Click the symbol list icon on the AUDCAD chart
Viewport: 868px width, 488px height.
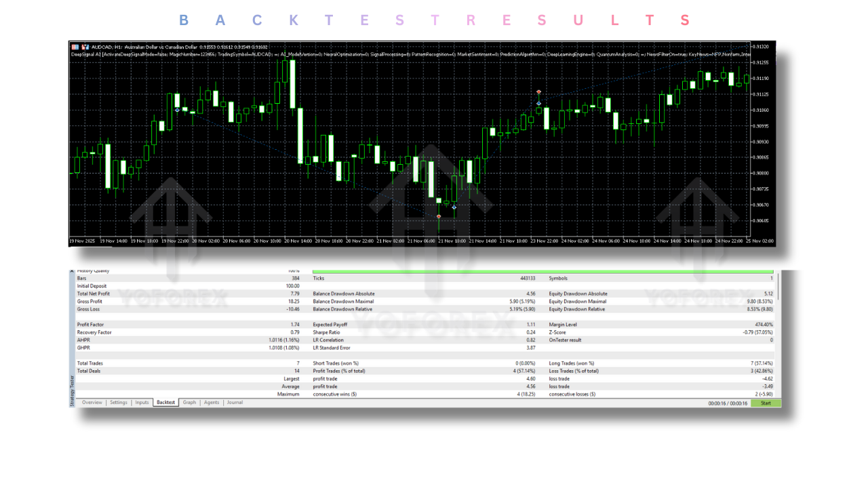coord(75,47)
